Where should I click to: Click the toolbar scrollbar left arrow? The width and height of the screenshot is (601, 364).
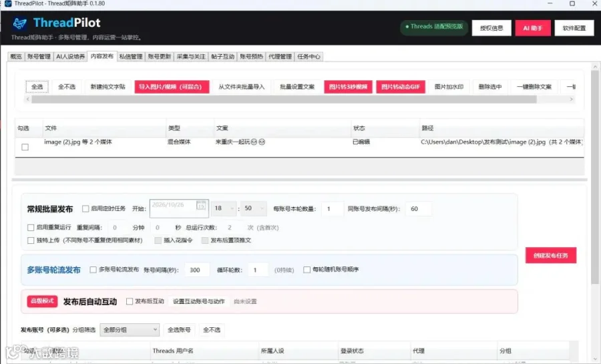(x=27, y=100)
